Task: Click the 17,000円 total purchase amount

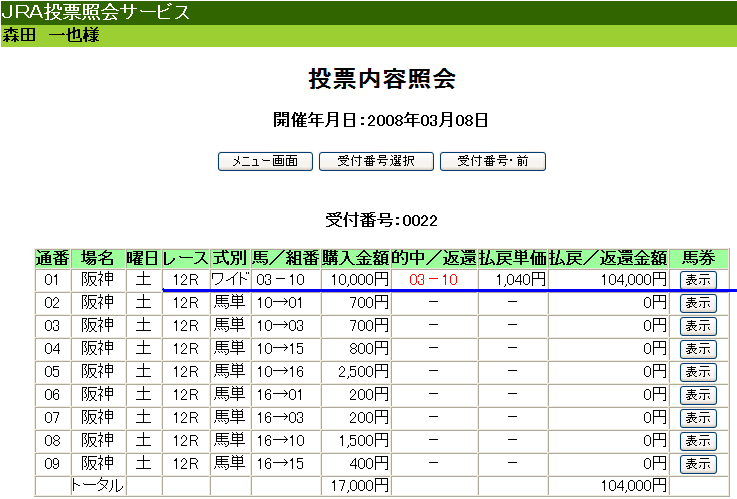Action: (360, 485)
